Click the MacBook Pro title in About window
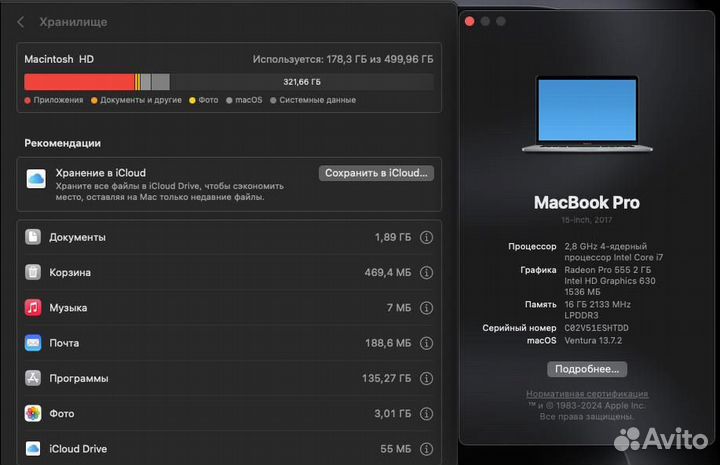 tap(587, 202)
